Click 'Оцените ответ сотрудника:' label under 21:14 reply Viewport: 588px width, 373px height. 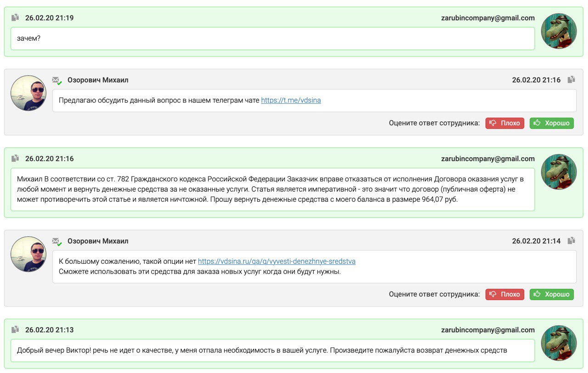point(434,294)
